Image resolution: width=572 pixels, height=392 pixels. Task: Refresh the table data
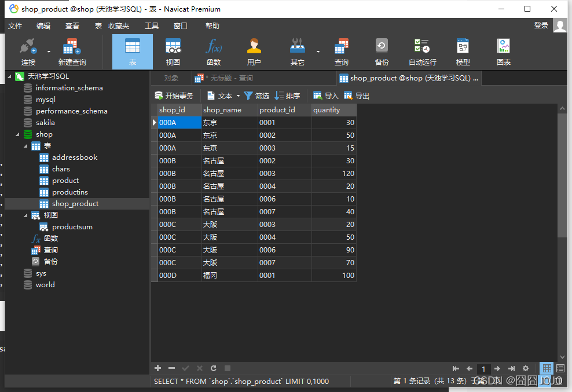[x=214, y=368]
